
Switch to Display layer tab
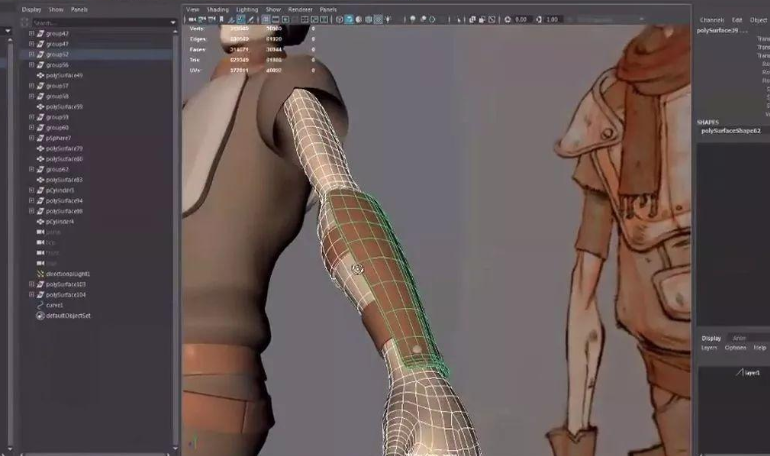pyautogui.click(x=711, y=338)
